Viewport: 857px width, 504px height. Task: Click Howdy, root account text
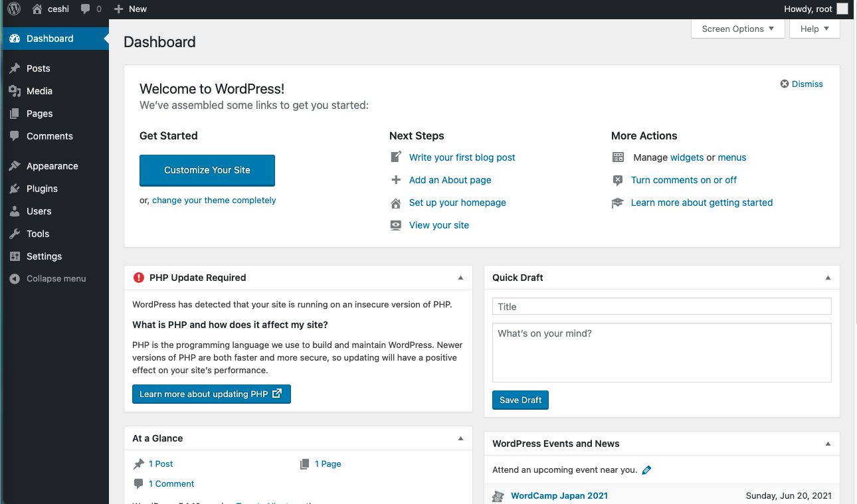(808, 9)
